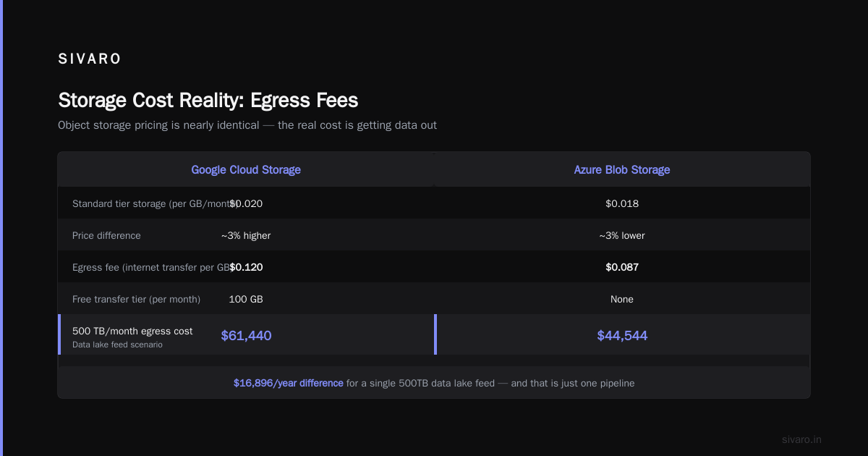
Task: Click the Standard tier storage row label
Action: pos(156,203)
